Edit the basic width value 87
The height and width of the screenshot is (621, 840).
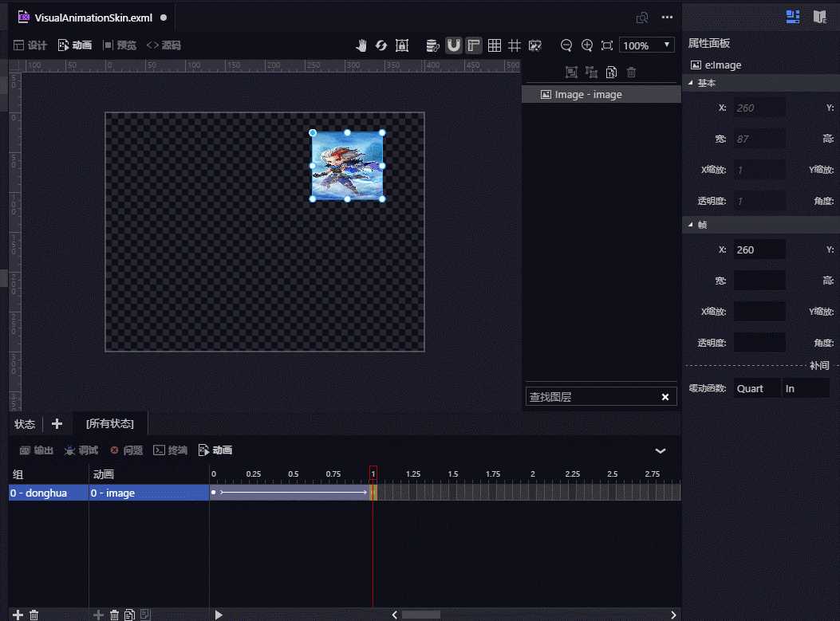click(x=759, y=139)
